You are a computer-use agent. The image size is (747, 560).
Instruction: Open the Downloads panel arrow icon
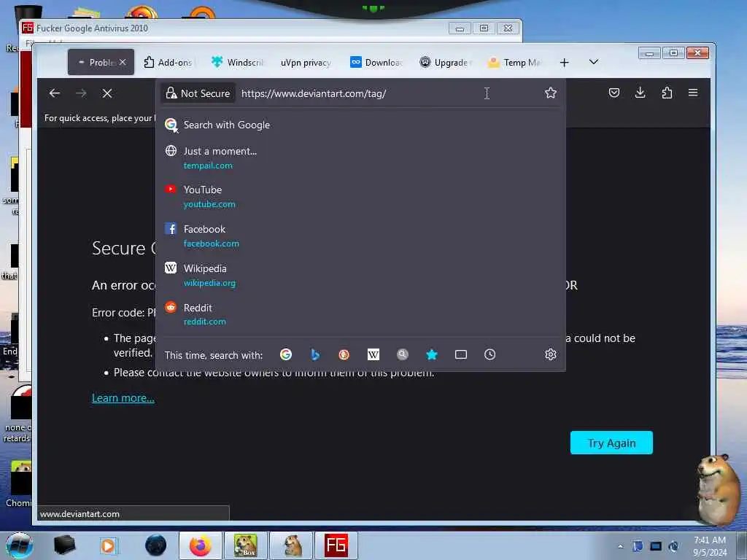click(640, 93)
